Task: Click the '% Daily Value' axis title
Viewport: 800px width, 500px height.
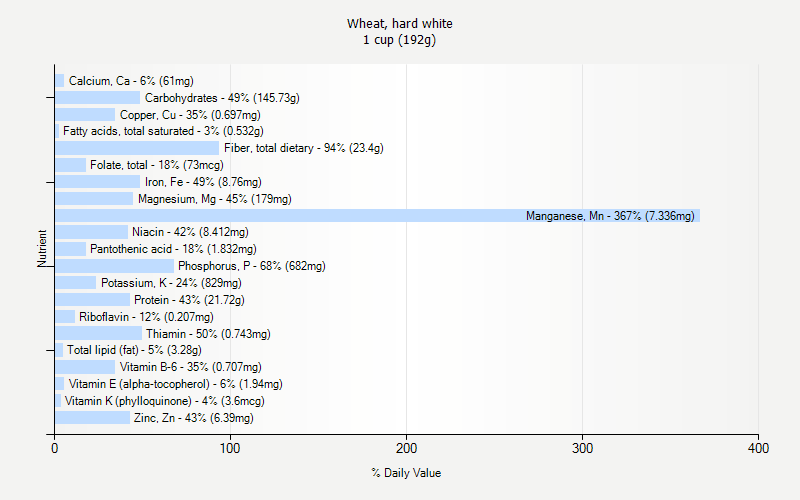Action: pos(406,473)
